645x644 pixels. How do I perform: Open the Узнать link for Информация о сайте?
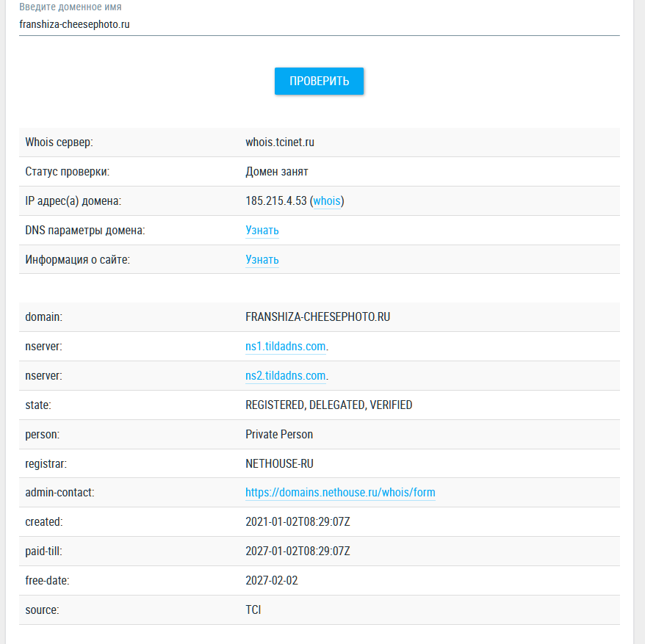click(x=262, y=259)
